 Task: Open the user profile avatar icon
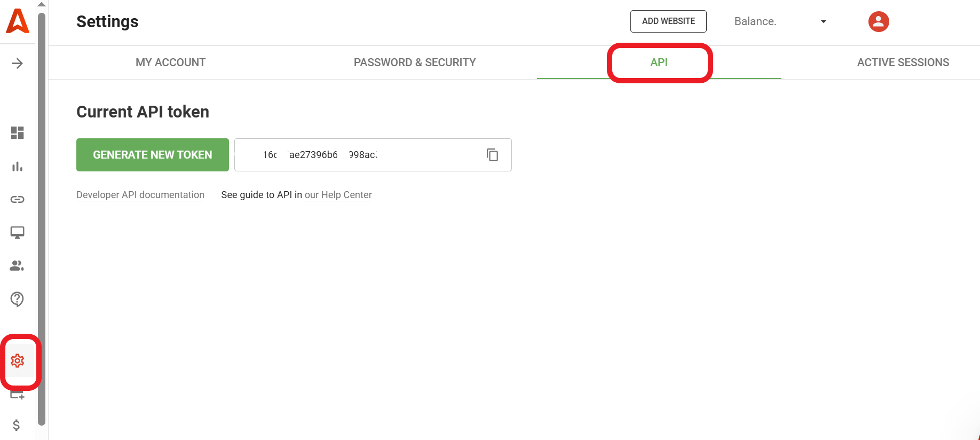pyautogui.click(x=878, y=22)
